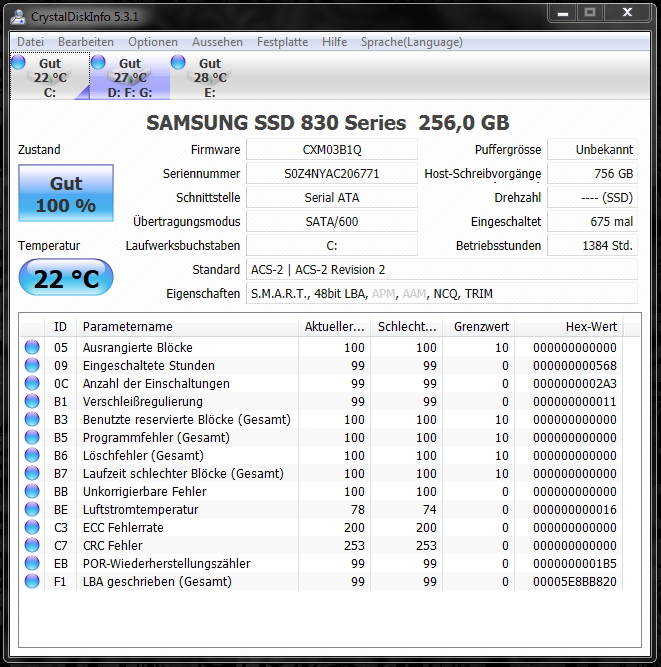Click the drive title SAMSUNG SSD 830 Series
661x667 pixels.
276,123
